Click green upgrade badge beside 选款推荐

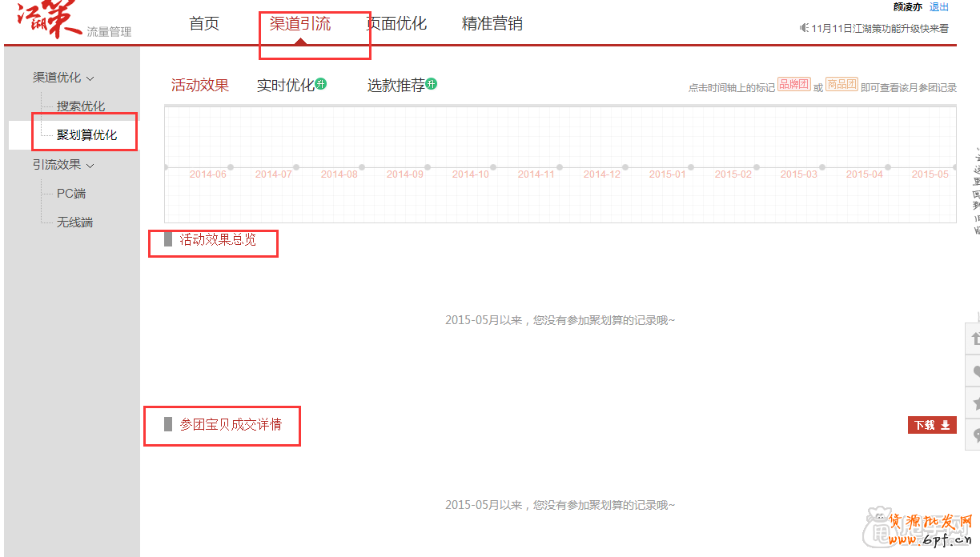(x=432, y=83)
